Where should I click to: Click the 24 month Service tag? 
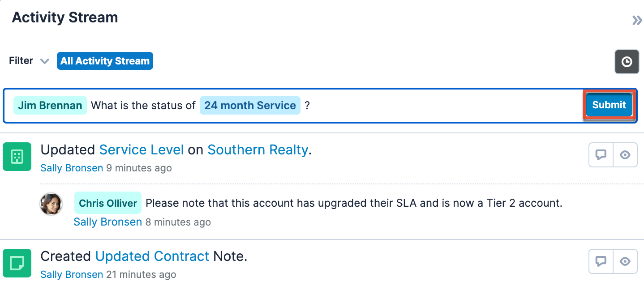point(250,106)
